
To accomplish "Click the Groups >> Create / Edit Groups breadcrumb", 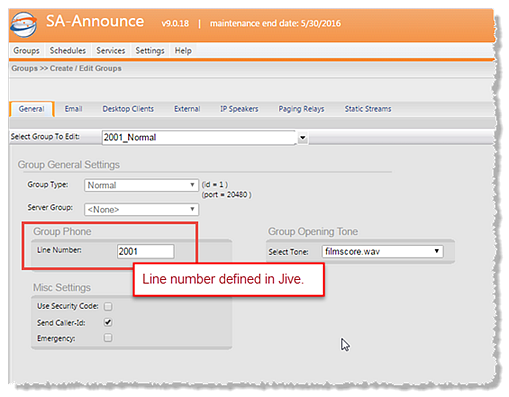I will 66,68.
